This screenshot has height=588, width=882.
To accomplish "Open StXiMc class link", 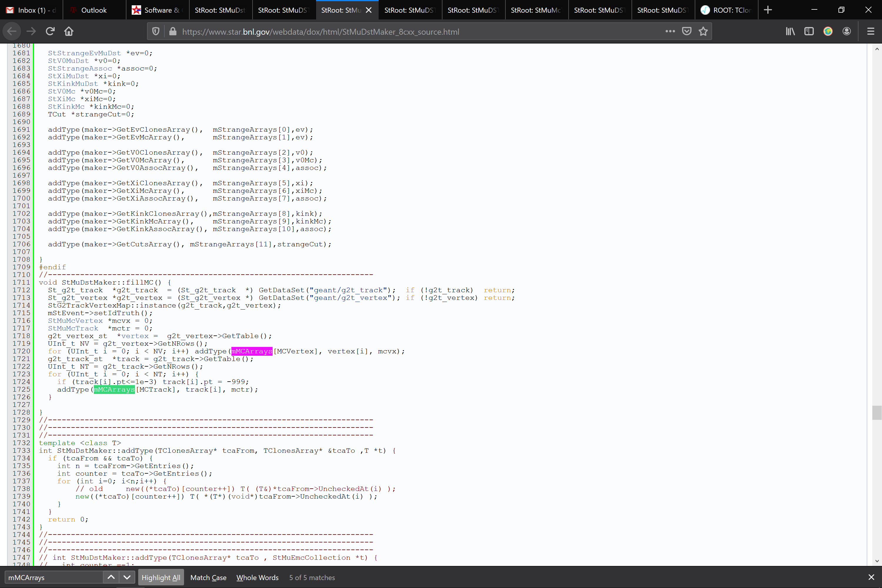I will click(61, 99).
